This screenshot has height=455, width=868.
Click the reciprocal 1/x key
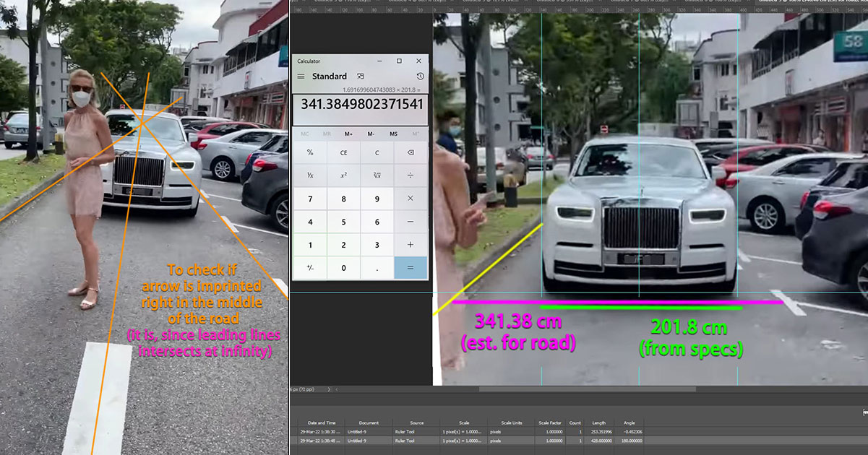tap(310, 175)
